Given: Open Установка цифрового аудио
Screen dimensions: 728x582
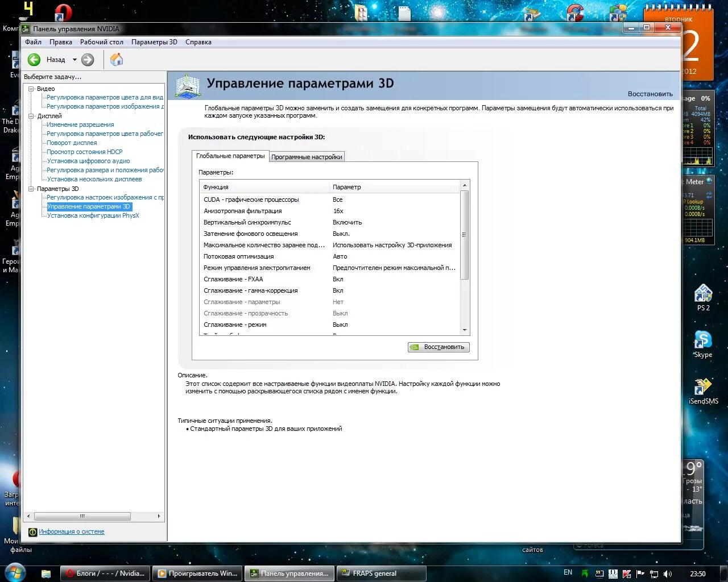Looking at the screenshot, I should point(88,161).
